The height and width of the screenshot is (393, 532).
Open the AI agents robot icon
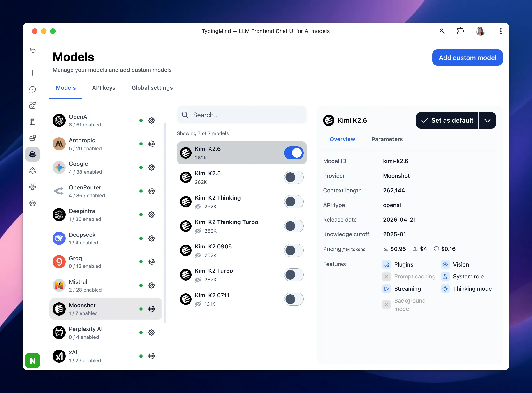[32, 105]
